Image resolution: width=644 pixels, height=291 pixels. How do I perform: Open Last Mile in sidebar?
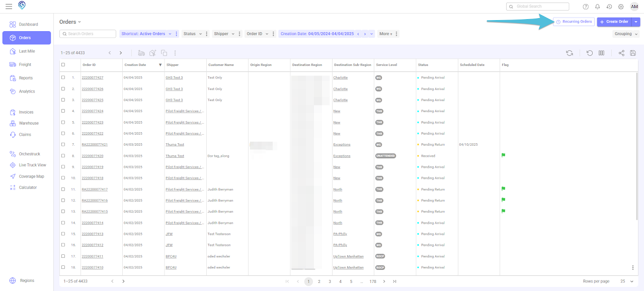click(x=27, y=51)
